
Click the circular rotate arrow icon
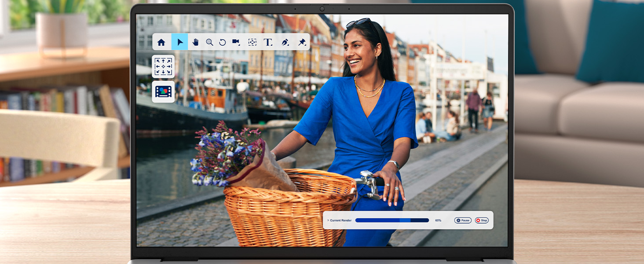(x=223, y=42)
